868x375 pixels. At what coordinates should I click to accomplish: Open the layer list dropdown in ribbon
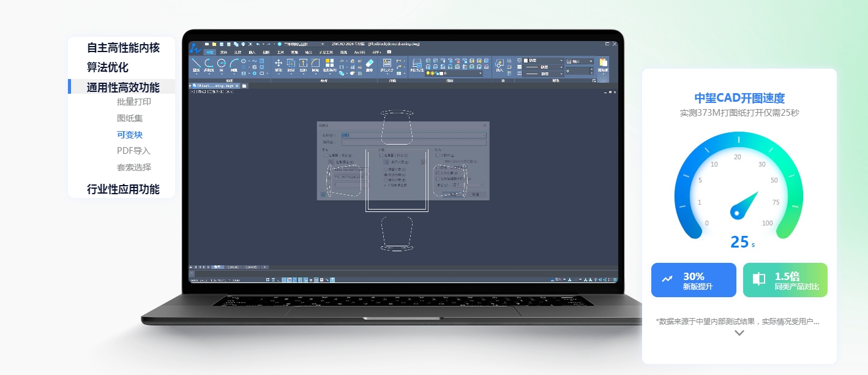pyautogui.click(x=454, y=73)
